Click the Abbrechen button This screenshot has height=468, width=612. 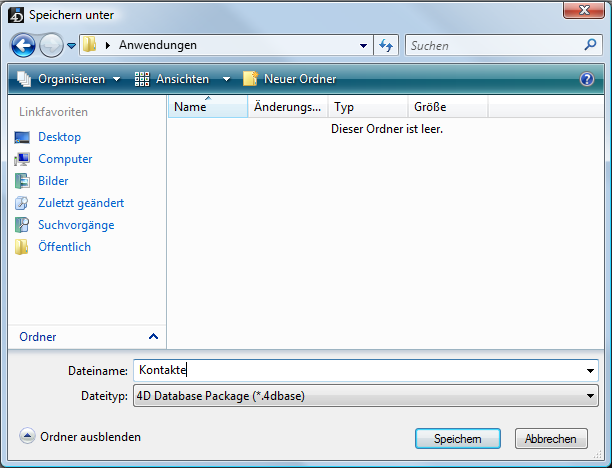(x=551, y=439)
